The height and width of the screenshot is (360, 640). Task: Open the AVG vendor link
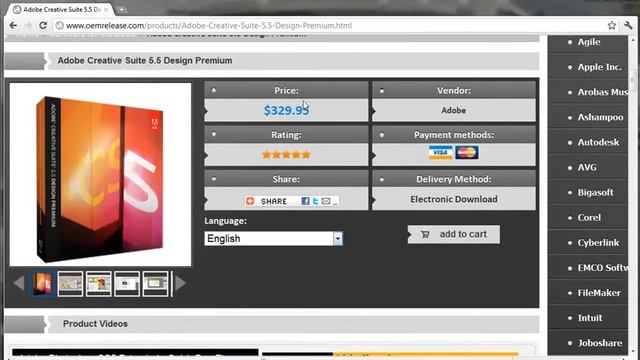point(587,167)
